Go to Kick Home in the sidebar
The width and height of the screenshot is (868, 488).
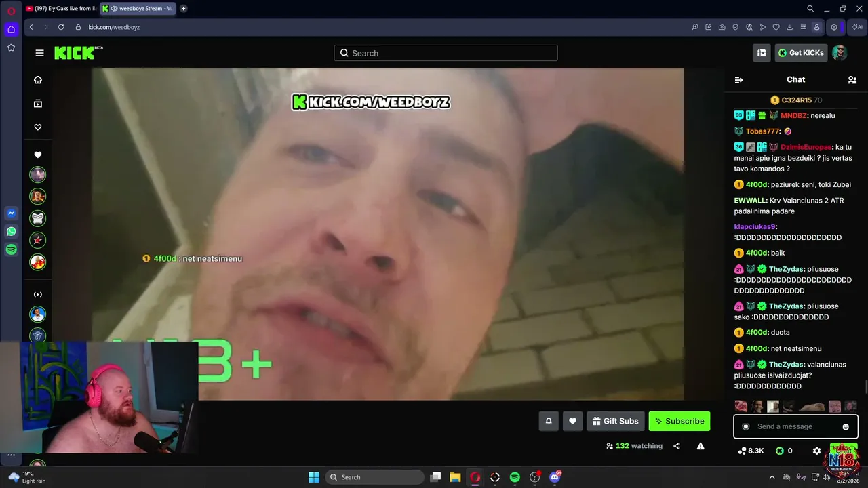(x=38, y=80)
